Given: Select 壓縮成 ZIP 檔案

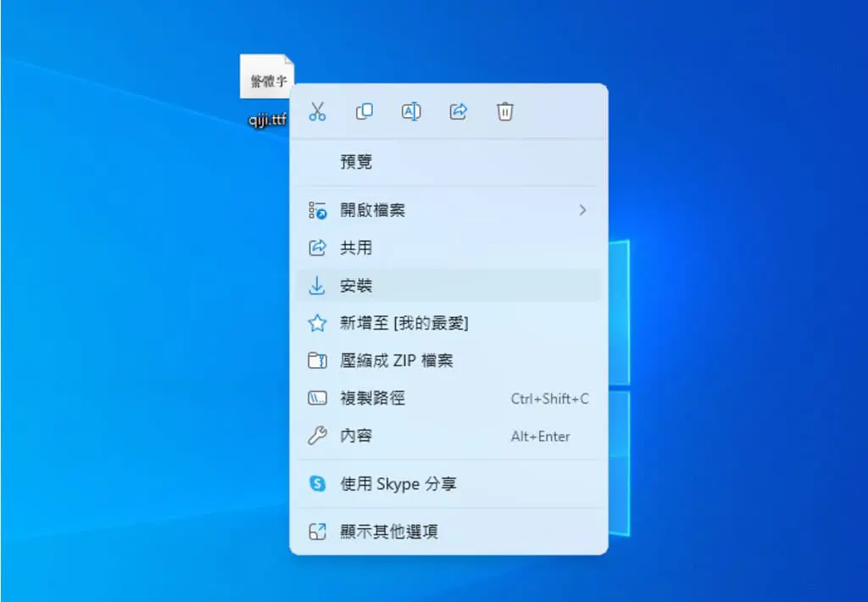Looking at the screenshot, I should click(x=448, y=360).
